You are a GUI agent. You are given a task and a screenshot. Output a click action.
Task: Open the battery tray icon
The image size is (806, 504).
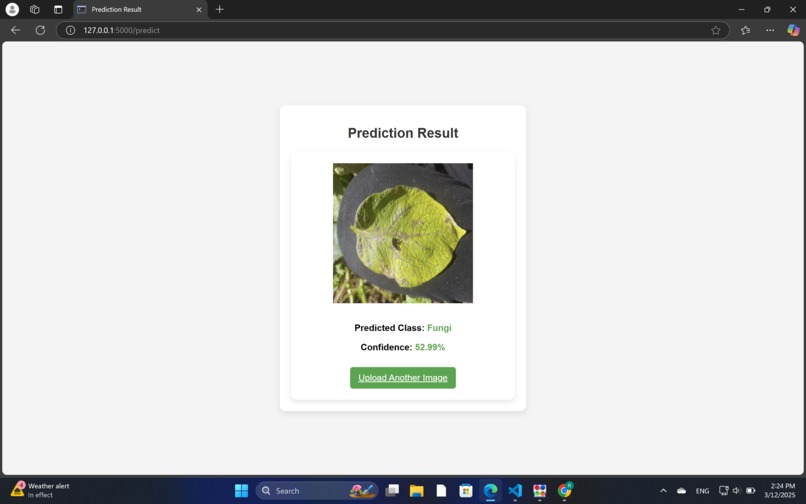click(750, 491)
